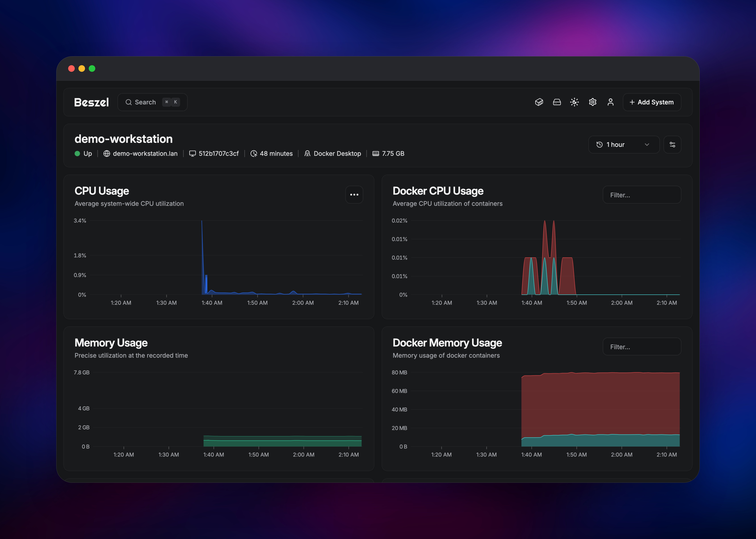
Task: Click the 48 minutes uptime text
Action: pyautogui.click(x=276, y=154)
